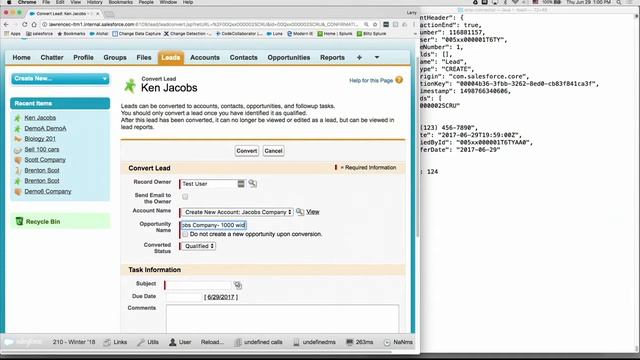Click the Recycle Bin icon
This screenshot has height=360, width=640.
tap(19, 221)
